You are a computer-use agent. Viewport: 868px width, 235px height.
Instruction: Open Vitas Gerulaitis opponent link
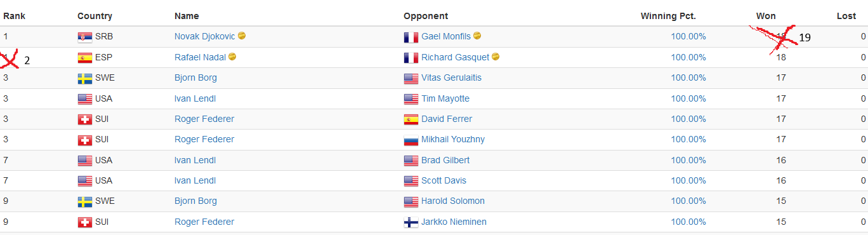[x=452, y=77]
